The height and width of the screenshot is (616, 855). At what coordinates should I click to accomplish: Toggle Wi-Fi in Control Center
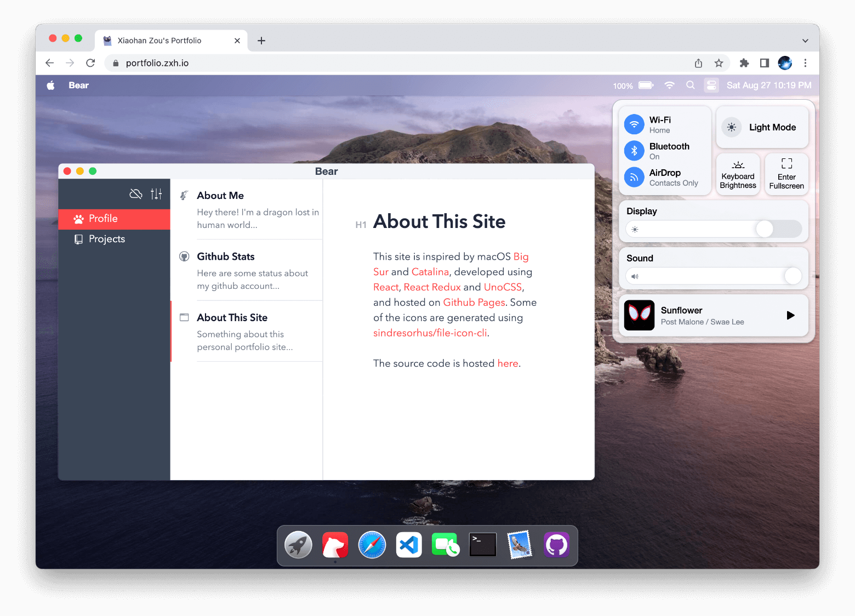634,124
